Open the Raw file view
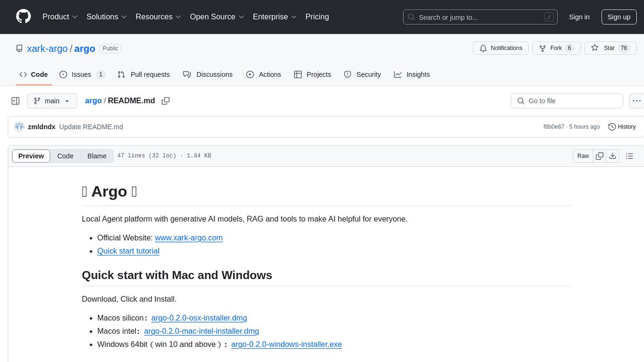644x362 pixels. (x=583, y=156)
